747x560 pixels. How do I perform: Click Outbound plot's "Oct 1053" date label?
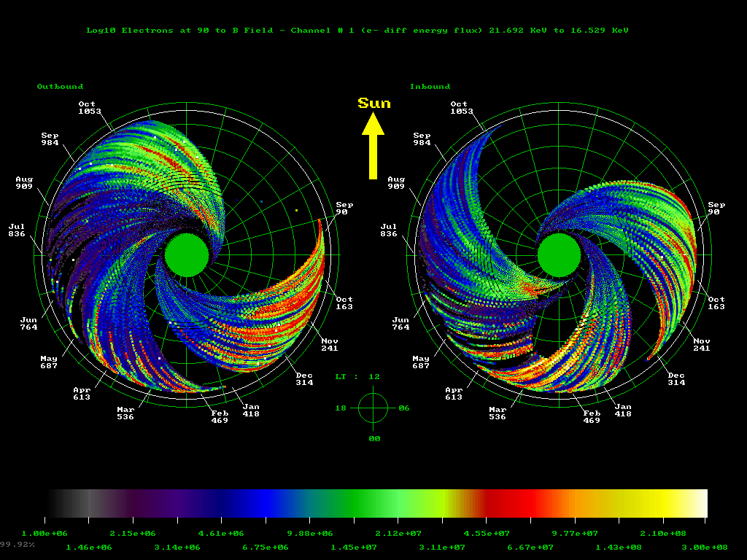90,108
